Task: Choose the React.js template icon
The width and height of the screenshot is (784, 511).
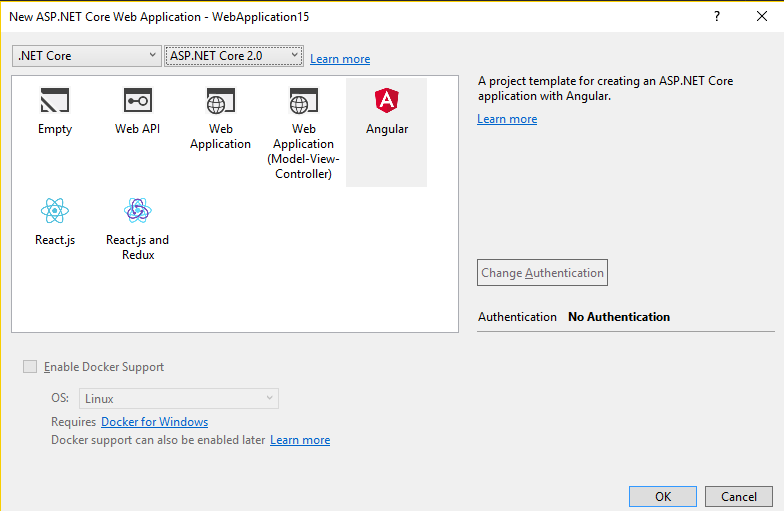Action: click(54, 210)
